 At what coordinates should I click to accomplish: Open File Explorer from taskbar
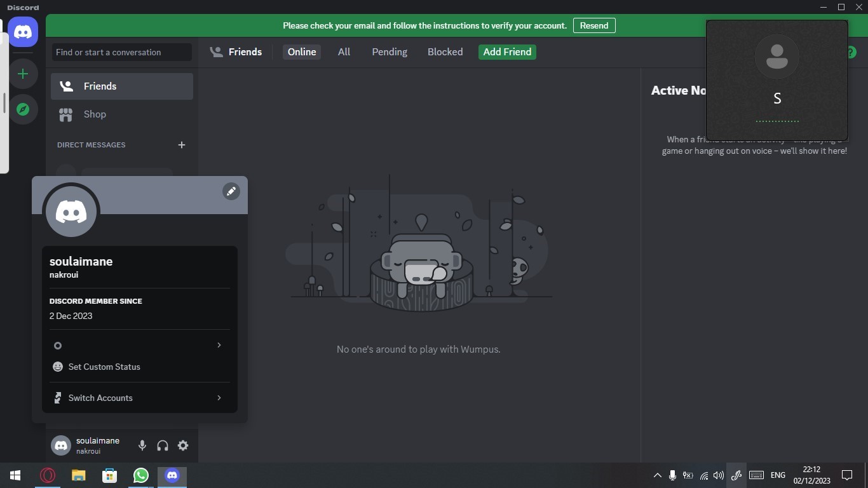point(78,475)
